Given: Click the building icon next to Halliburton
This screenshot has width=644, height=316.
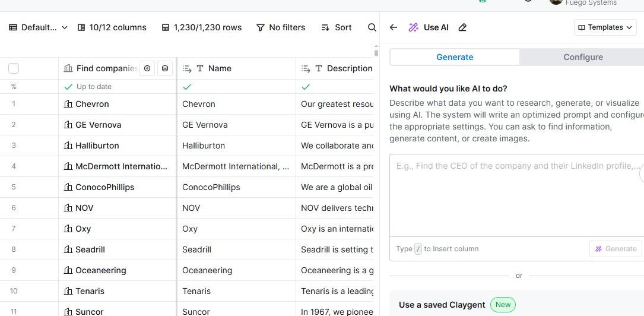Looking at the screenshot, I should coord(68,146).
